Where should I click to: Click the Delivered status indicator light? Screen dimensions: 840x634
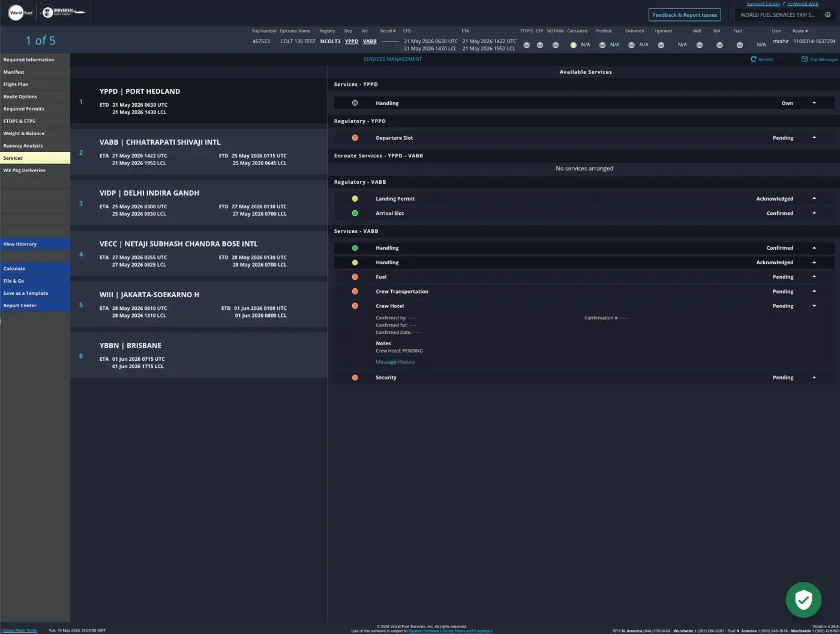631,45
